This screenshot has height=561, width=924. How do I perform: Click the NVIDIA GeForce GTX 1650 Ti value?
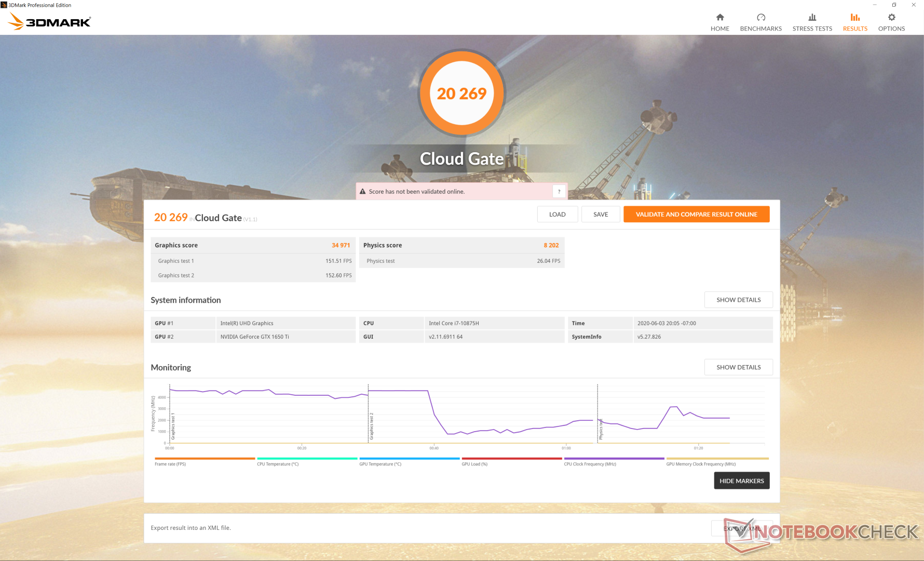pos(254,337)
